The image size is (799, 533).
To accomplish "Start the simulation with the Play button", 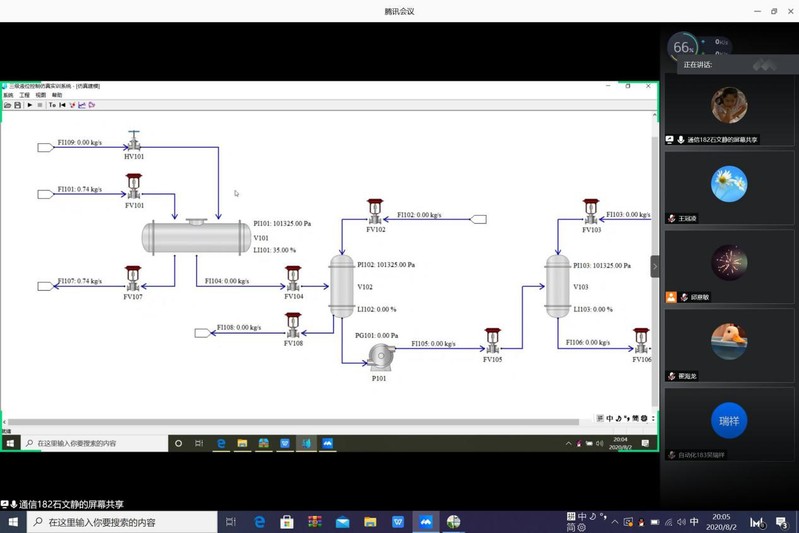I will click(x=30, y=105).
